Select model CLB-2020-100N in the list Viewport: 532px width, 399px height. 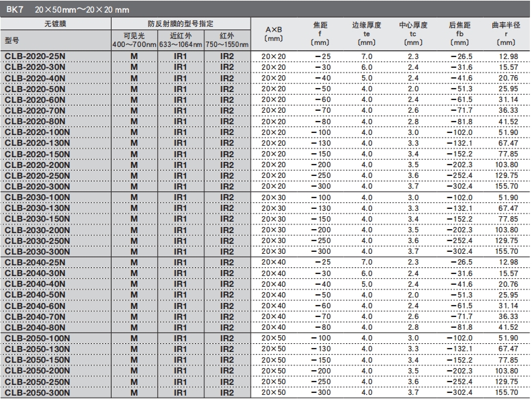point(38,132)
